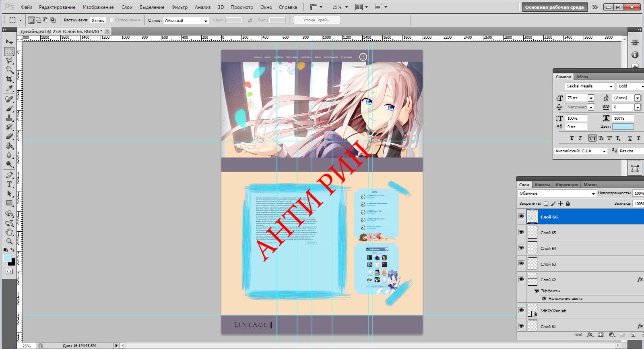644x349 pixels.
Task: Switch to the Каналы tab
Action: [542, 185]
